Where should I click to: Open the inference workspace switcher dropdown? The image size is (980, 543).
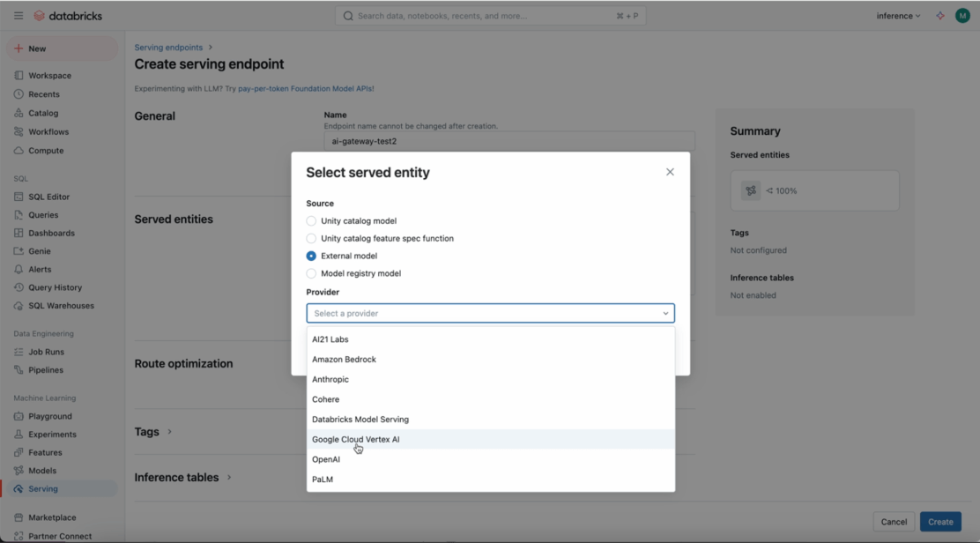tap(898, 16)
